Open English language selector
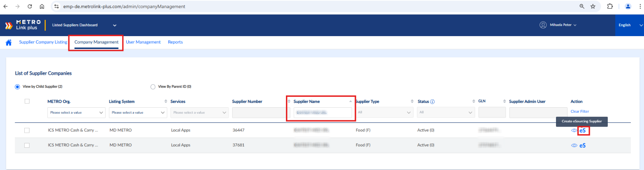The width and height of the screenshot is (644, 170). pyautogui.click(x=630, y=25)
